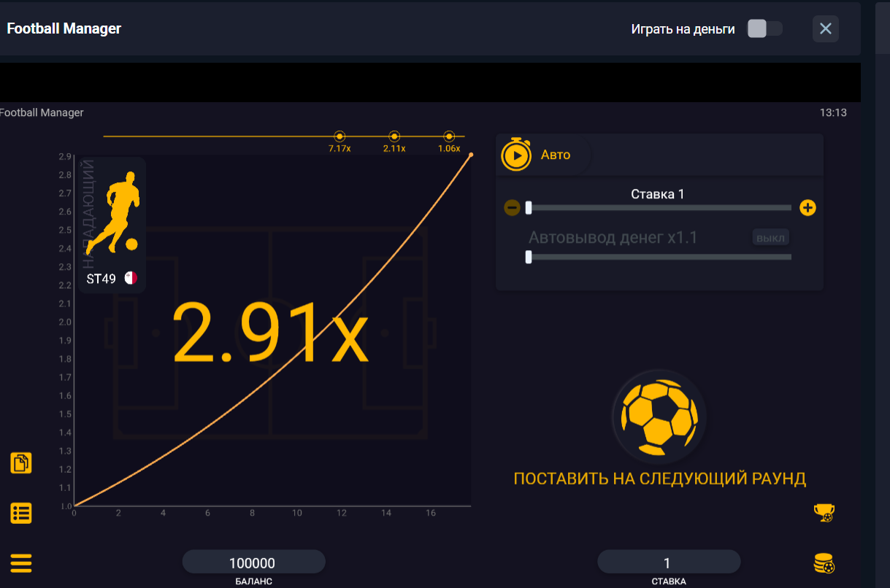Click the Football Manager header title
This screenshot has width=890, height=588.
click(64, 28)
